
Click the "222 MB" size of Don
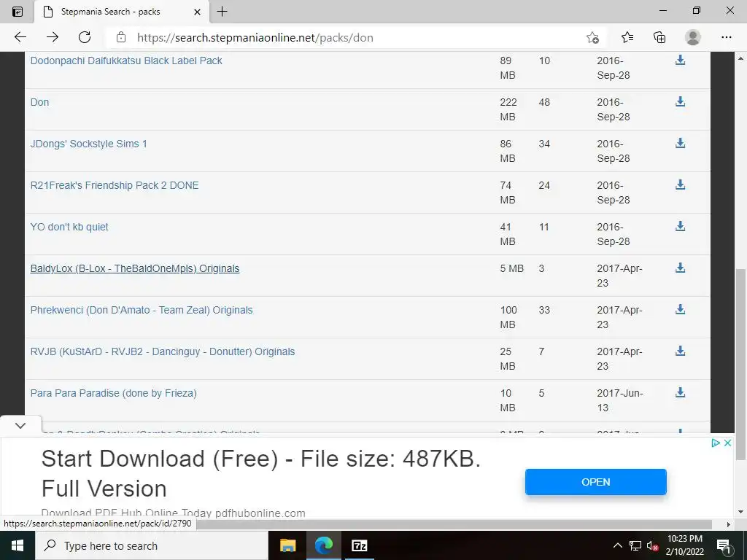pyautogui.click(x=508, y=109)
